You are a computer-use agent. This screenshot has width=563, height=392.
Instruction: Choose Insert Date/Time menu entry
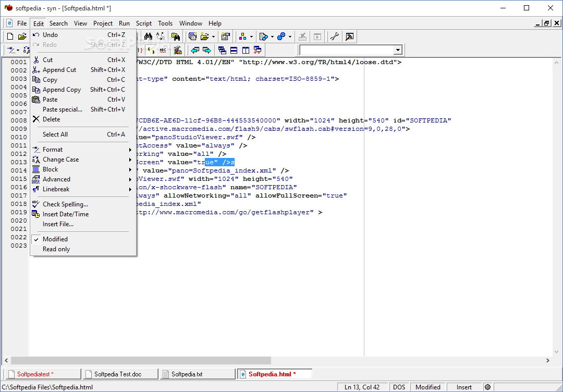coord(83,214)
